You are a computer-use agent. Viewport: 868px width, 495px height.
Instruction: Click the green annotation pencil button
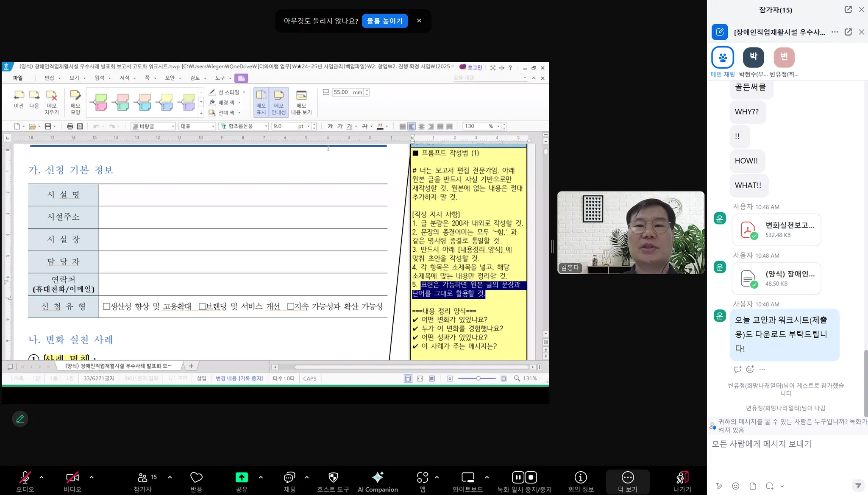(x=20, y=419)
